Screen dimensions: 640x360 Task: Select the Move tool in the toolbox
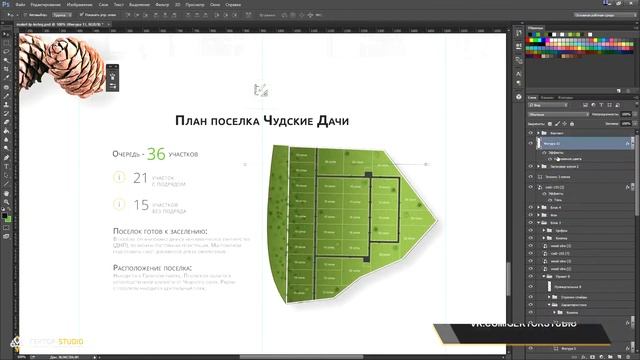(6, 35)
